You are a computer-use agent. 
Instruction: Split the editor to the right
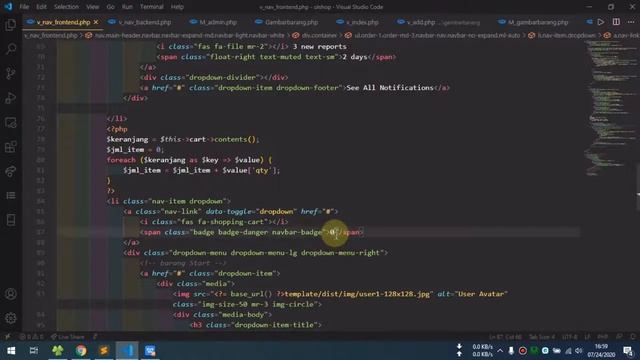point(616,22)
